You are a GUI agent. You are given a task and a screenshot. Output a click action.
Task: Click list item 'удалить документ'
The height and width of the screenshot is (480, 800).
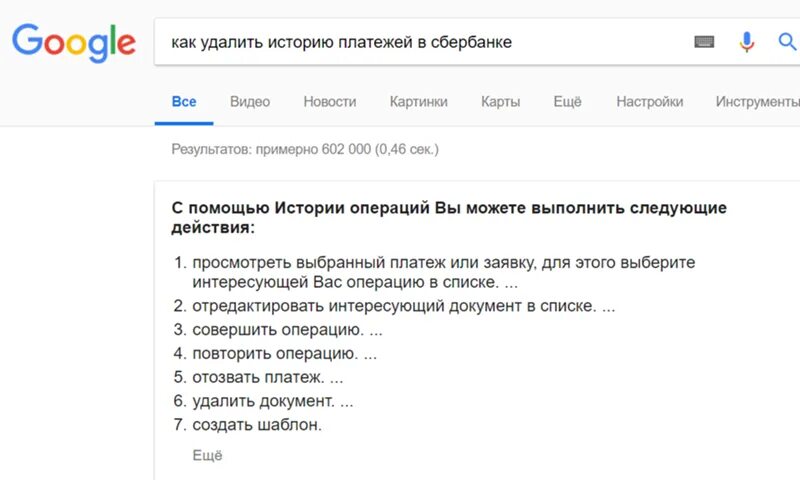click(263, 401)
